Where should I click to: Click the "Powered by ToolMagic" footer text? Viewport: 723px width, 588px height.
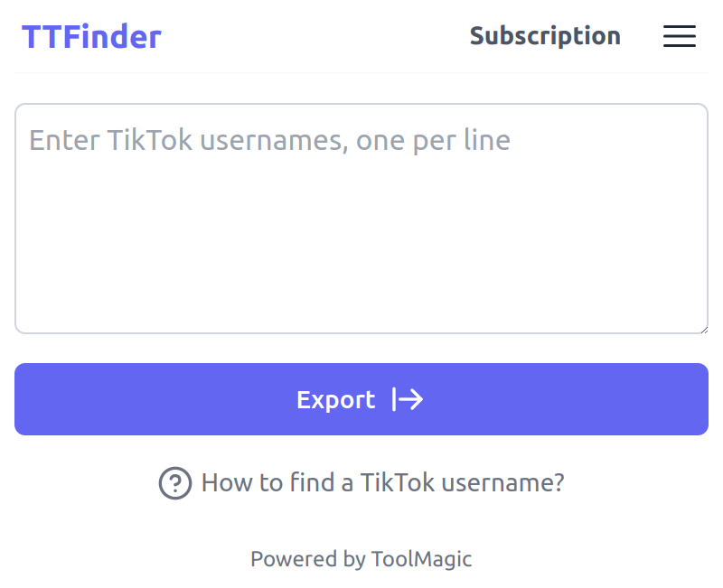tap(361, 559)
